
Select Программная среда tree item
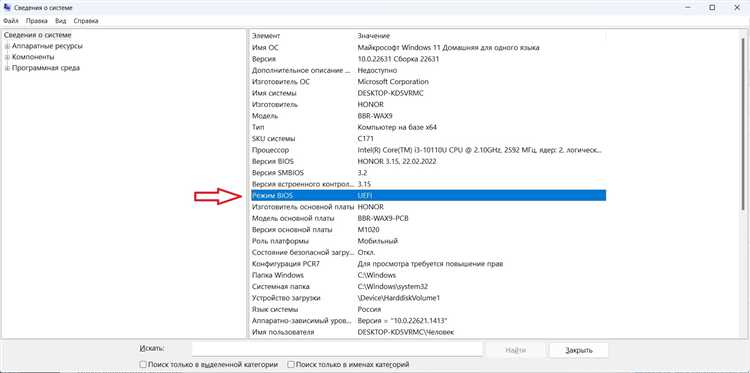46,68
